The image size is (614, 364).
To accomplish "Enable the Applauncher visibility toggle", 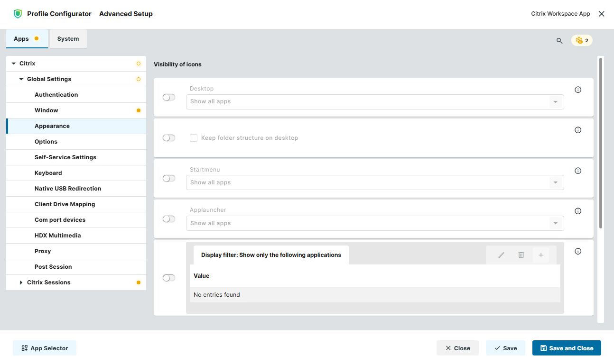I will [x=169, y=219].
